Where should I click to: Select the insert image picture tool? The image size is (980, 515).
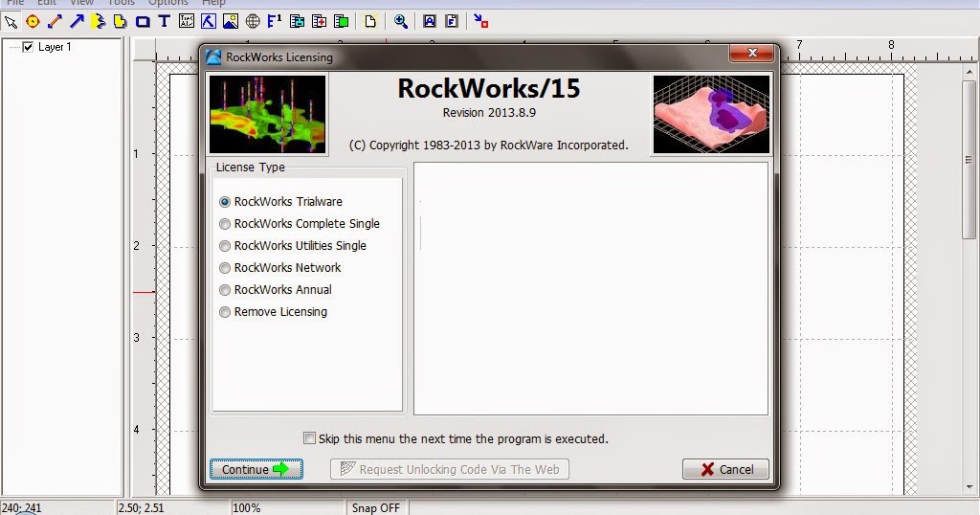click(230, 22)
